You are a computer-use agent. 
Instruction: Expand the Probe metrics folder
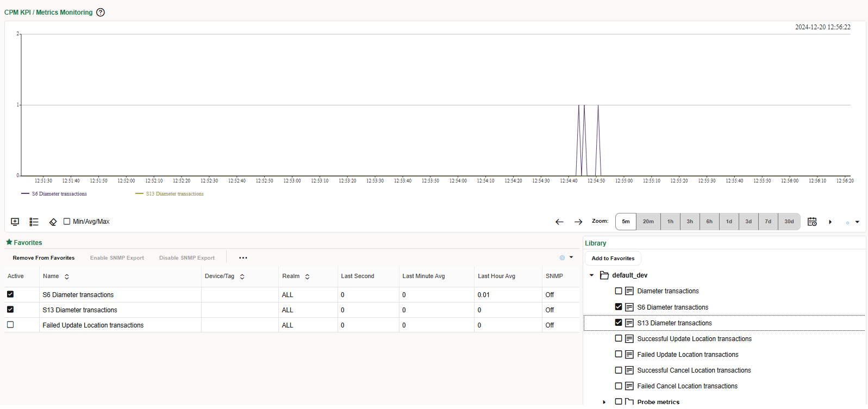[x=604, y=402]
